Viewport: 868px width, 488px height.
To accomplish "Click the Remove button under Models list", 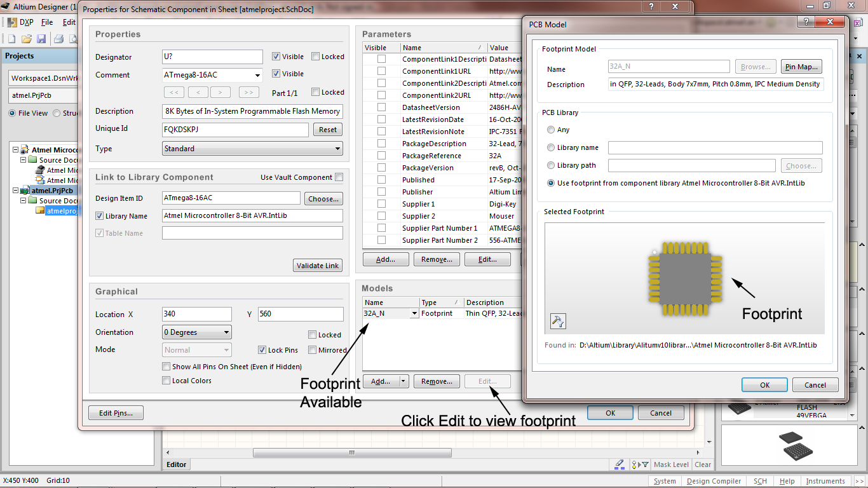I will pos(437,381).
